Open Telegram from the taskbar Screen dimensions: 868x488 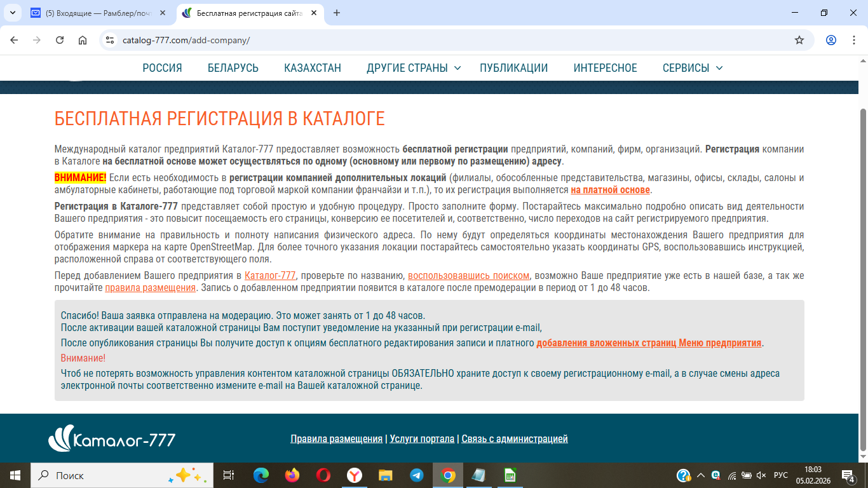tap(417, 475)
